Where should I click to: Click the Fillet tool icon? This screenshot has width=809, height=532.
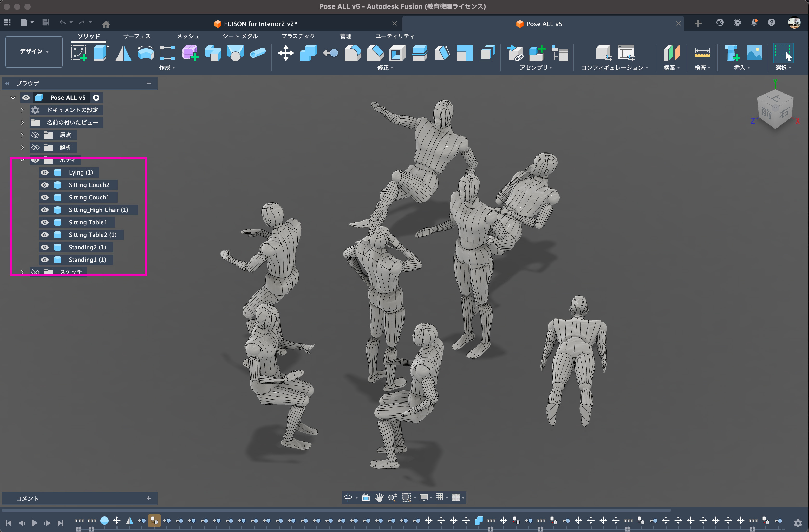coord(353,53)
